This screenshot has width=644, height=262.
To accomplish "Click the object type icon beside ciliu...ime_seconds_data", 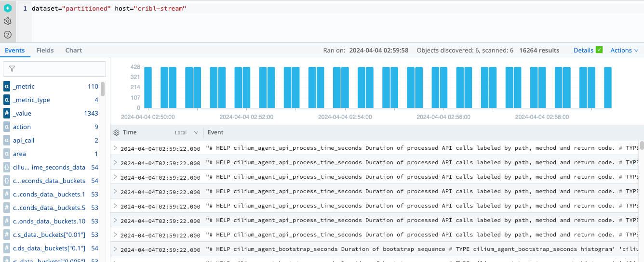I will tap(7, 168).
